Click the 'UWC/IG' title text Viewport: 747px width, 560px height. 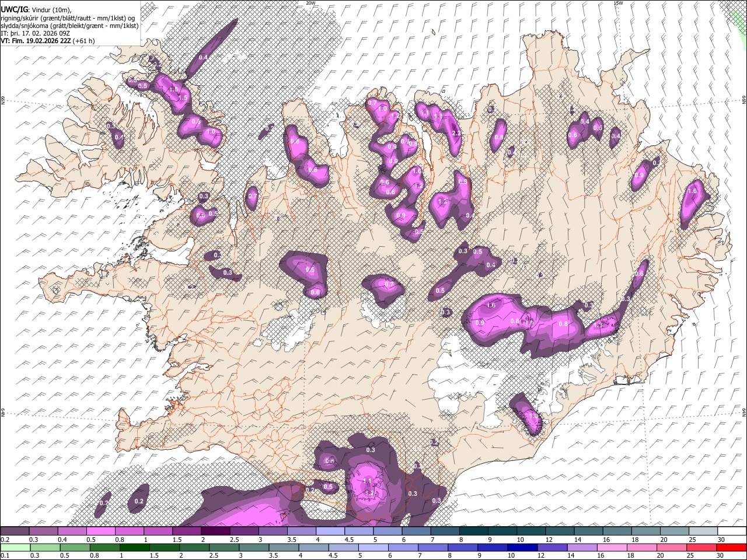pos(14,9)
